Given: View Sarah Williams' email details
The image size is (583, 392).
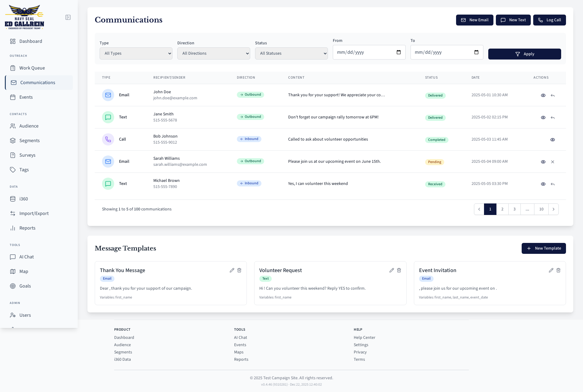Looking at the screenshot, I should [543, 162].
